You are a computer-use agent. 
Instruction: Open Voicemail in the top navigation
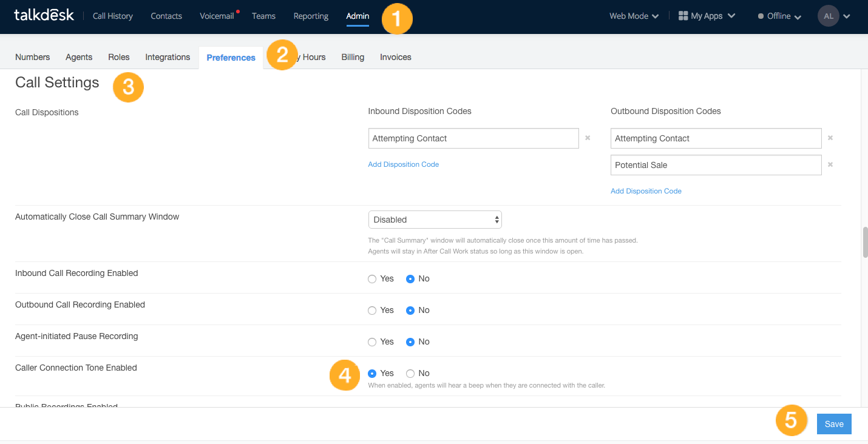(217, 16)
